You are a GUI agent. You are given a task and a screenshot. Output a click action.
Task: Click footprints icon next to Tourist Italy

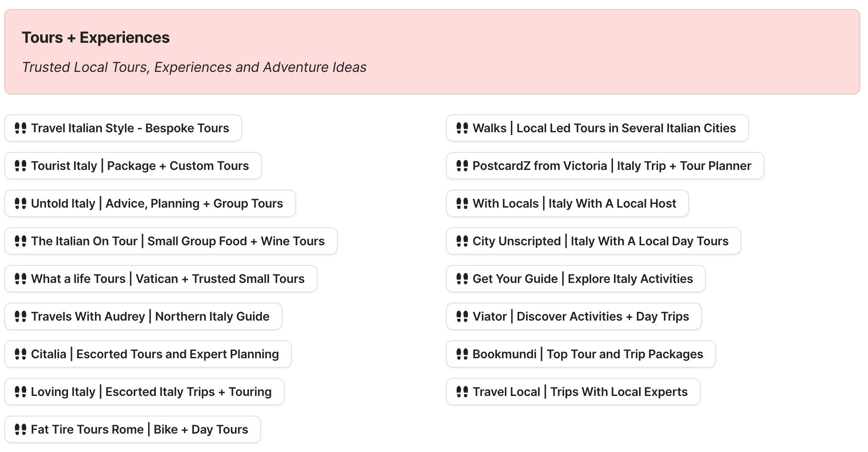click(x=21, y=166)
